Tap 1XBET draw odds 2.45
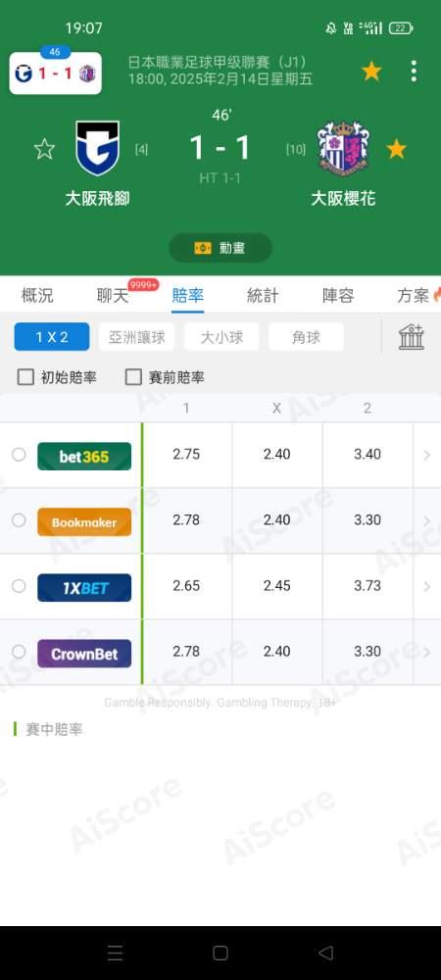Screen dimensions: 441x980 pyautogui.click(x=276, y=586)
